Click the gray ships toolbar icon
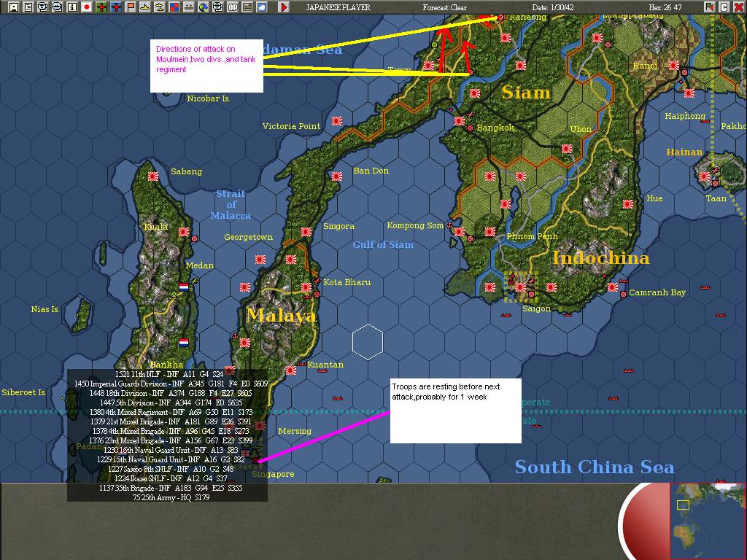The width and height of the screenshot is (747, 560). tap(189, 7)
